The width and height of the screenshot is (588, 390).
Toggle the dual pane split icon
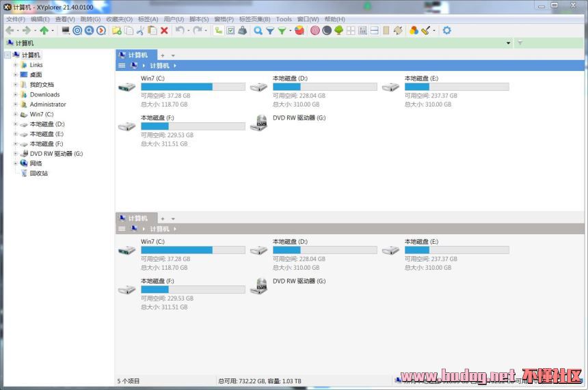(x=374, y=30)
